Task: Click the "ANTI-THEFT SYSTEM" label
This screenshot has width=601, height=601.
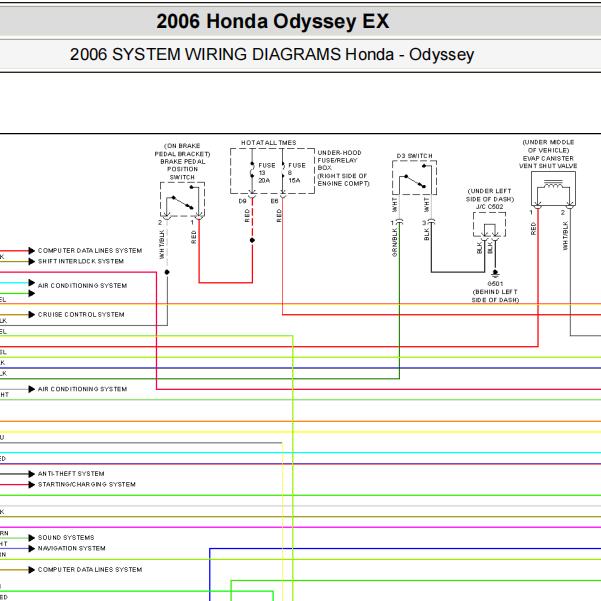Action: click(71, 474)
